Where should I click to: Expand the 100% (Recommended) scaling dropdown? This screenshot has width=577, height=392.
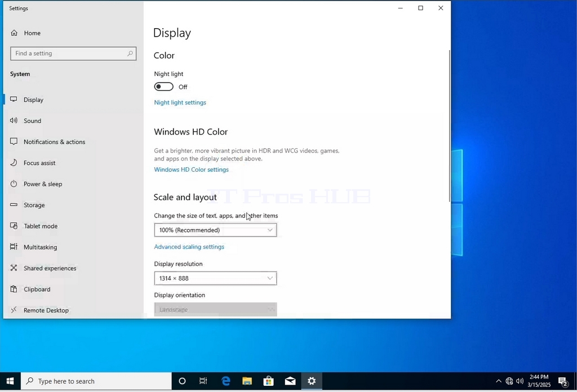215,230
